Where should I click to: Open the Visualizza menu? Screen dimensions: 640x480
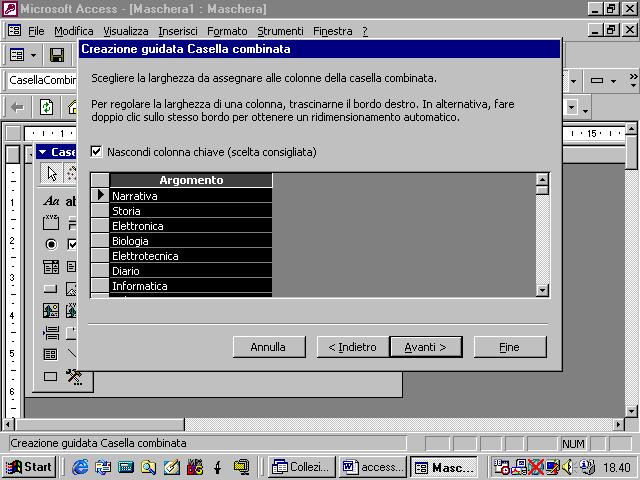click(x=126, y=31)
